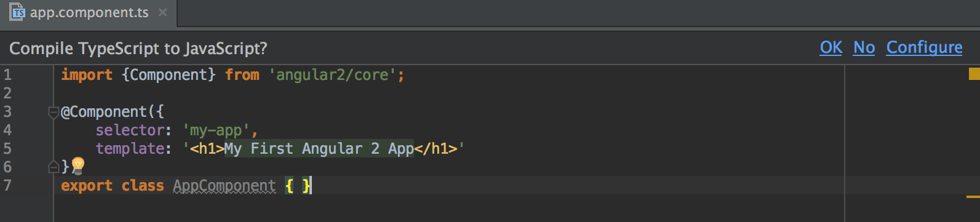Click the @Component decorator text

(104, 112)
